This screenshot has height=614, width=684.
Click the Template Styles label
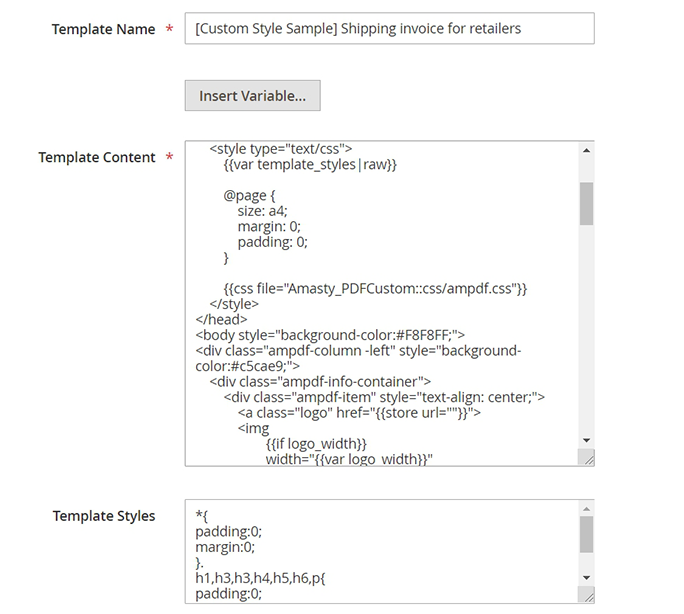point(104,516)
